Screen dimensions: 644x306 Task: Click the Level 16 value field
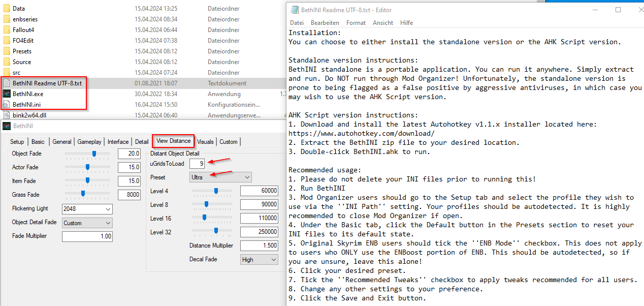(x=259, y=218)
